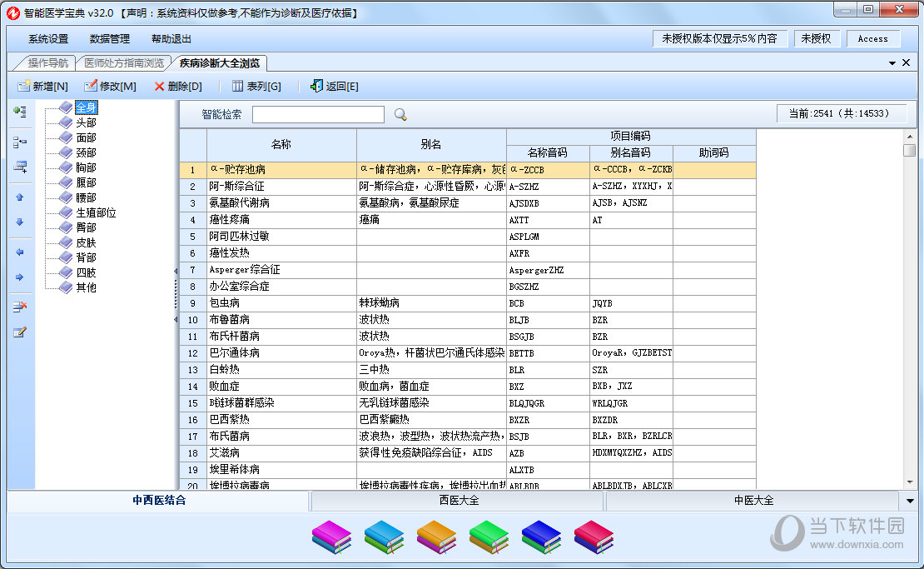Click the blue down arrow in left sidebar
924x569 pixels.
coord(20,222)
